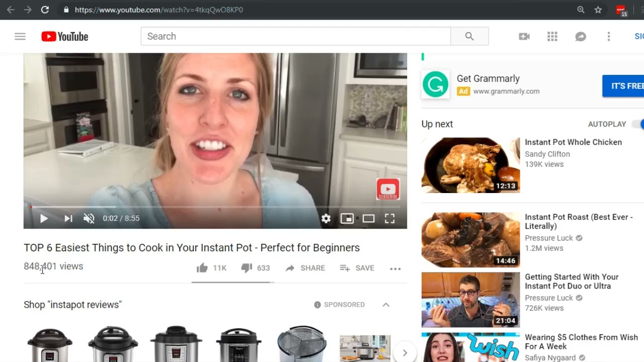Open the YouTube apps grid icon
Viewport: 644px width, 362px height.
point(552,36)
